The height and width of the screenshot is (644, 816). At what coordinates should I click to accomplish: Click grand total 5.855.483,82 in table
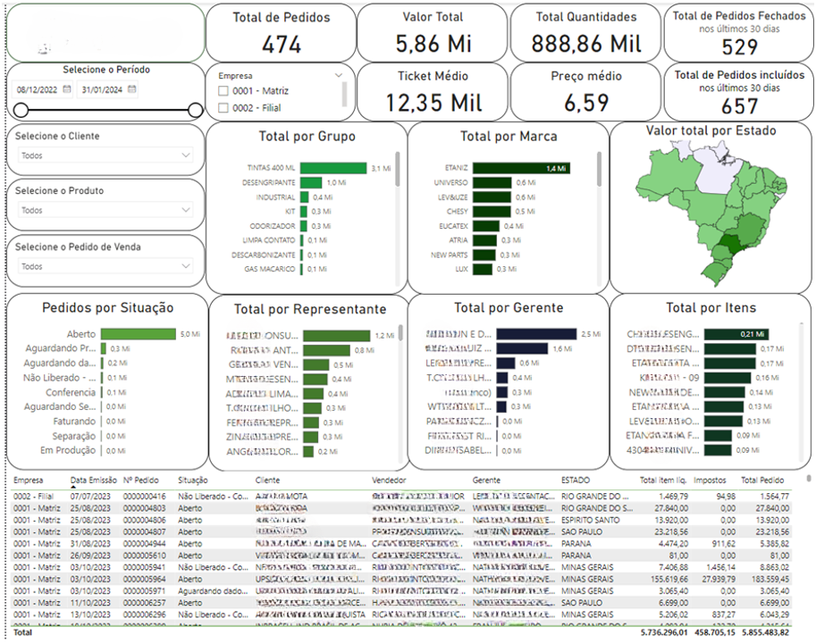point(766,632)
